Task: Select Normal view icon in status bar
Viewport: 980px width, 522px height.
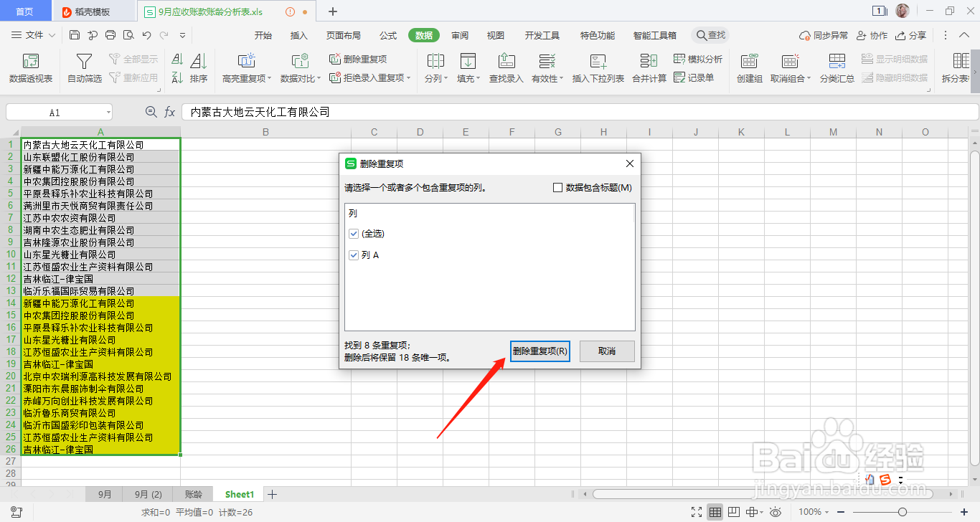Action: (715, 512)
